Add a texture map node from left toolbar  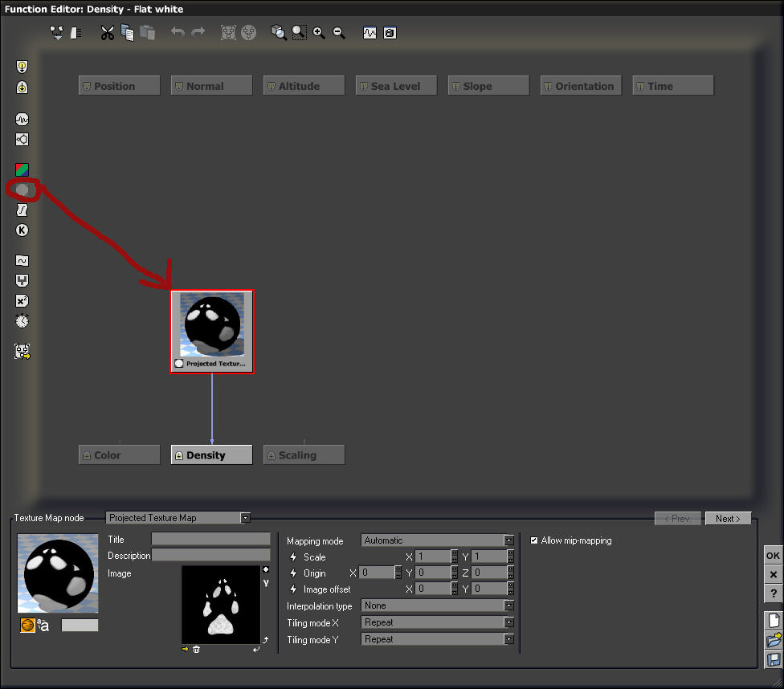click(22, 190)
